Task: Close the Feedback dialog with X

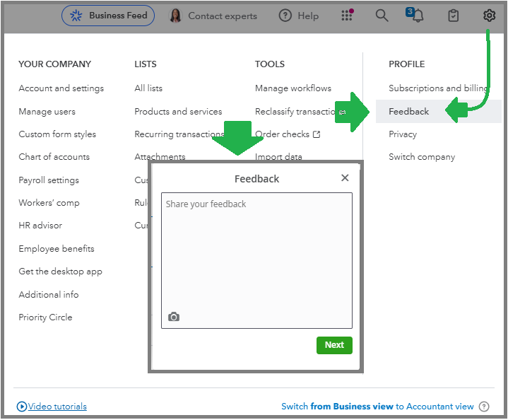Action: (345, 177)
